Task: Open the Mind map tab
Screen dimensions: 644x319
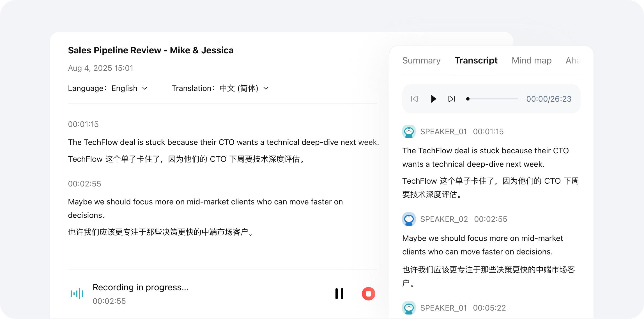Action: pyautogui.click(x=531, y=60)
